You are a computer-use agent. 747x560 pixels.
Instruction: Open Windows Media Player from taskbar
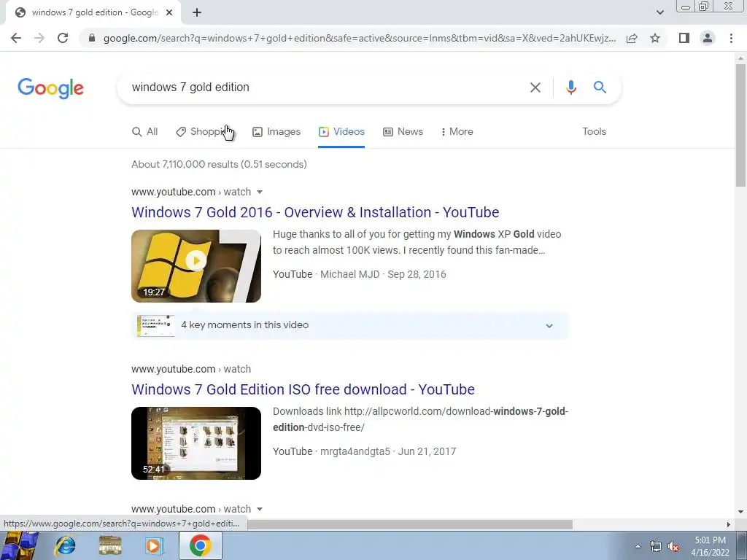click(154, 545)
